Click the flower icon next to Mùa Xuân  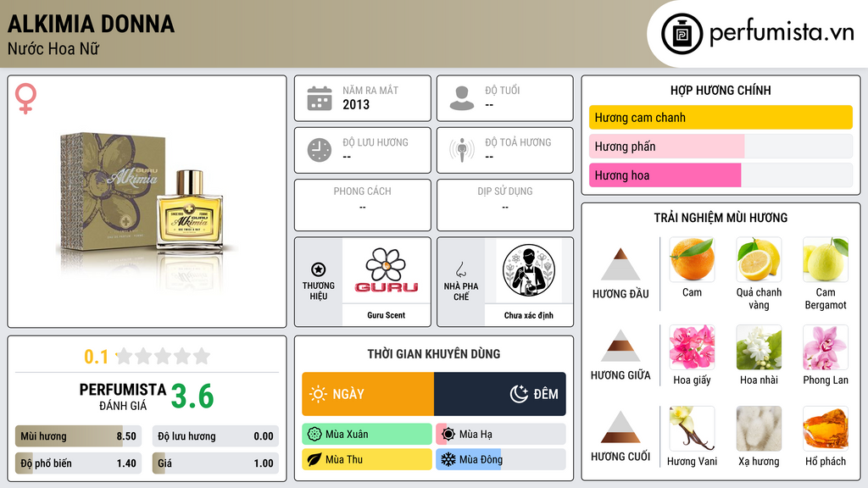point(314,435)
